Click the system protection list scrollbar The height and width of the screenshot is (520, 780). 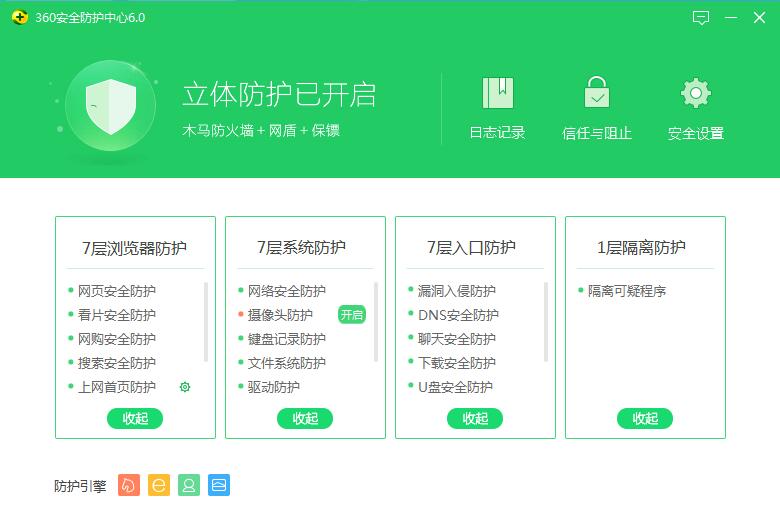(376, 322)
